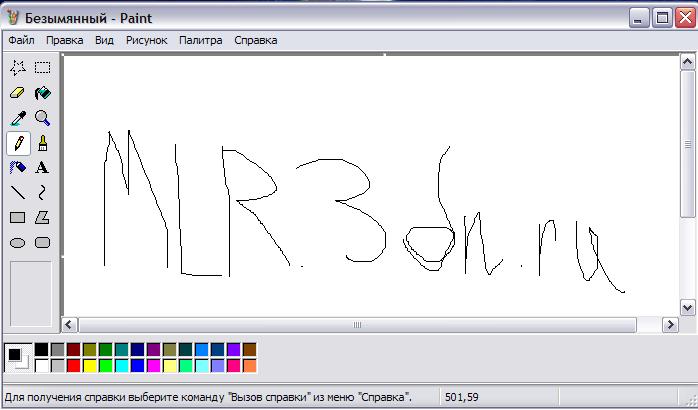Pick the bright red color swatch
The image size is (698, 410).
[x=73, y=365]
